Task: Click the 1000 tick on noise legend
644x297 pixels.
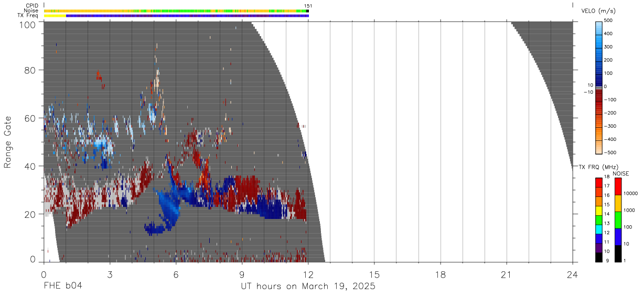Action: [x=628, y=211]
